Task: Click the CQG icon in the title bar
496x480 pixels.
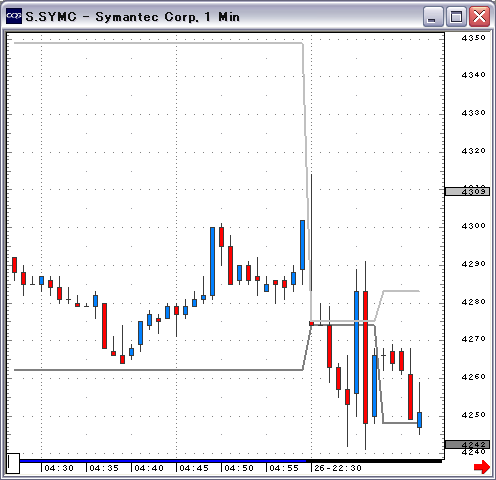Action: click(14, 16)
